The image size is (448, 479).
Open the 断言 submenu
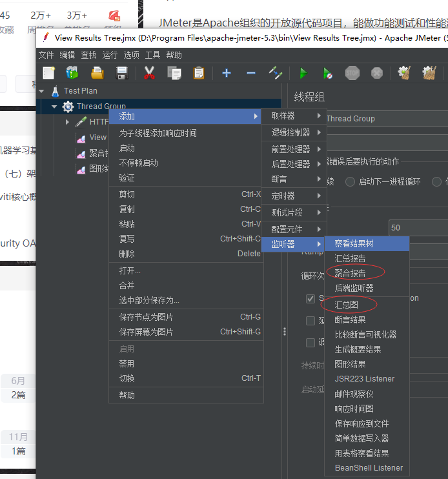(294, 179)
